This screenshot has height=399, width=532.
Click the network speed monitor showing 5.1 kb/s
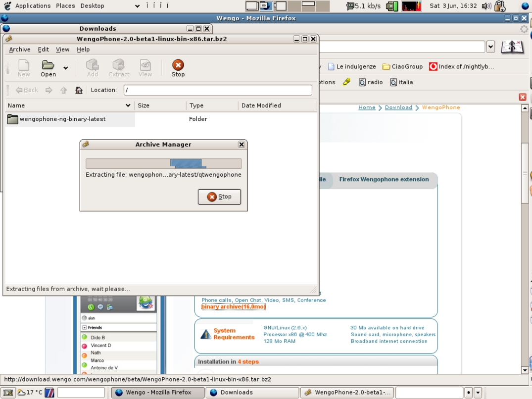point(363,6)
